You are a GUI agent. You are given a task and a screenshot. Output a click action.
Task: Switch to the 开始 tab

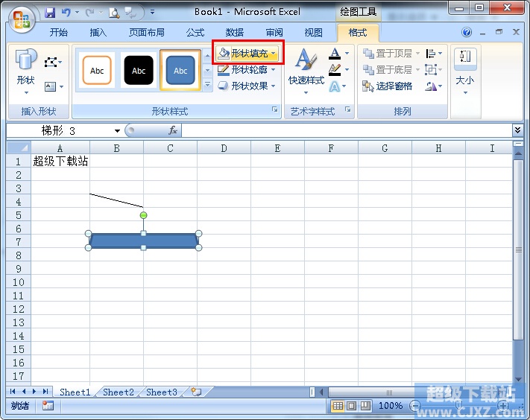pos(58,33)
